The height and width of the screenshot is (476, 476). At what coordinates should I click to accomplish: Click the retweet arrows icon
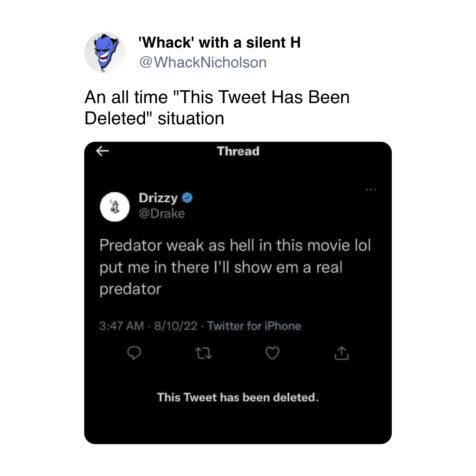pos(203,353)
